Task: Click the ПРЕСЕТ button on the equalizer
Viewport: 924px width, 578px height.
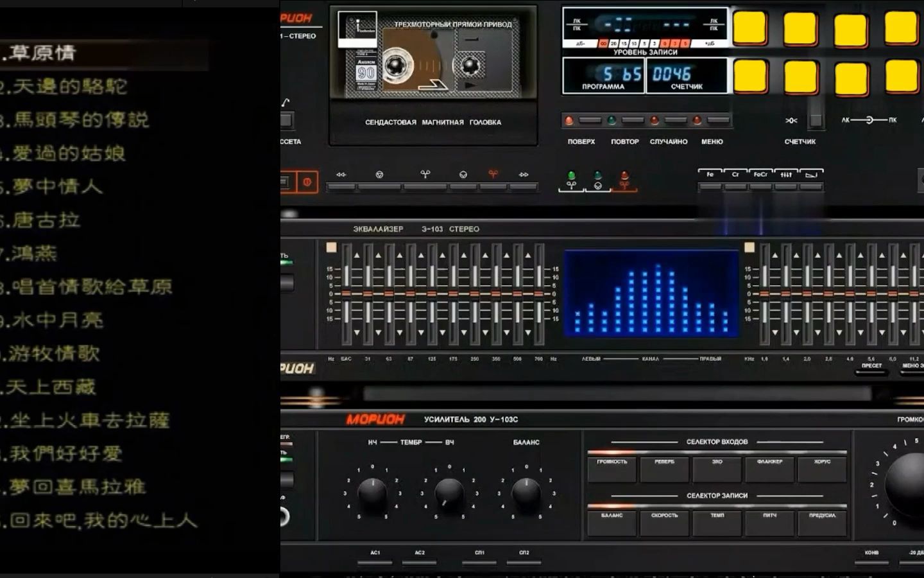Action: click(x=871, y=371)
